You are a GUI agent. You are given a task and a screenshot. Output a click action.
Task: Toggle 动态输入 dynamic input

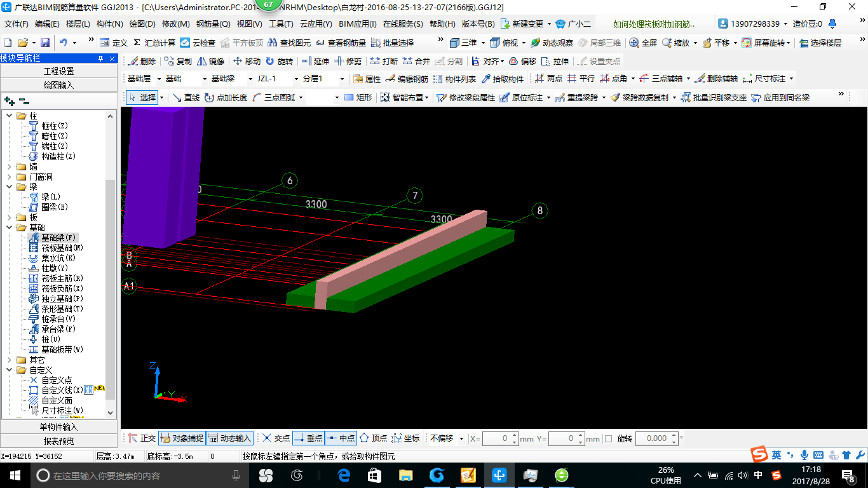pyautogui.click(x=230, y=438)
